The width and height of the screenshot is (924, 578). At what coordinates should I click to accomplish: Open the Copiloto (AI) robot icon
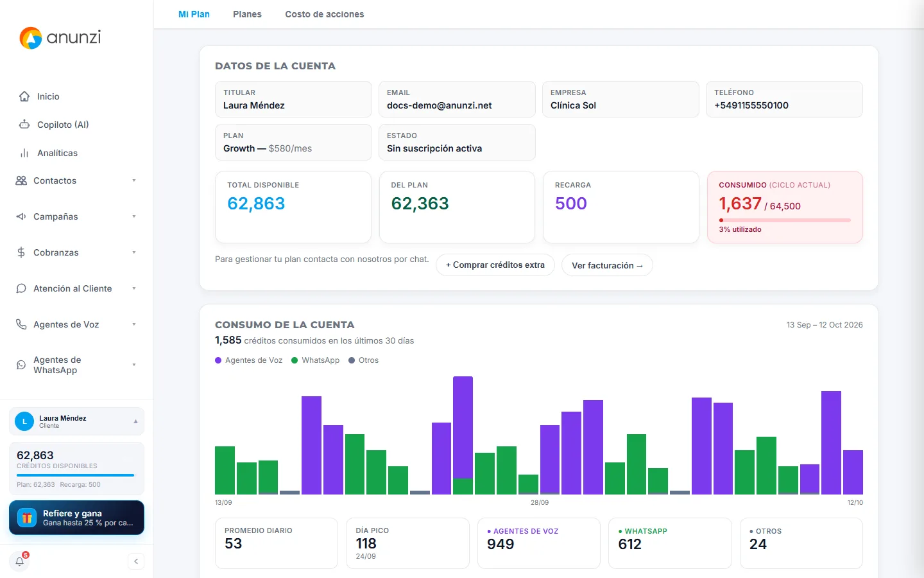tap(24, 125)
